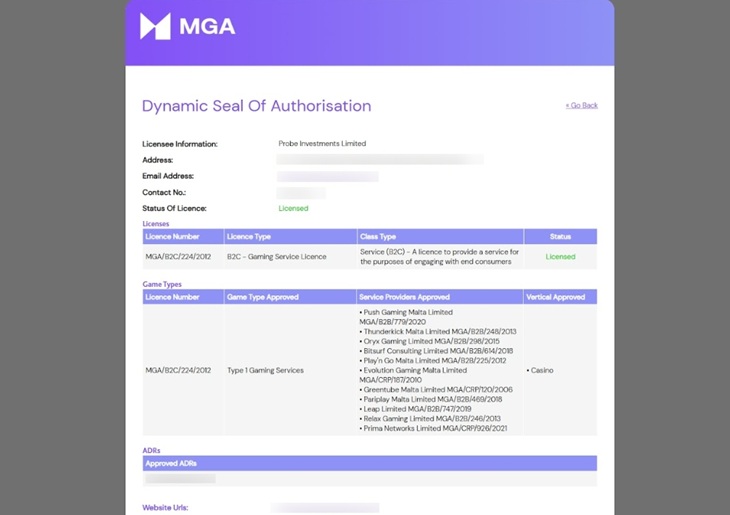Screen dimensions: 730x515
Task: Click the Relax Gaming Limited provider entry
Action: (x=430, y=419)
